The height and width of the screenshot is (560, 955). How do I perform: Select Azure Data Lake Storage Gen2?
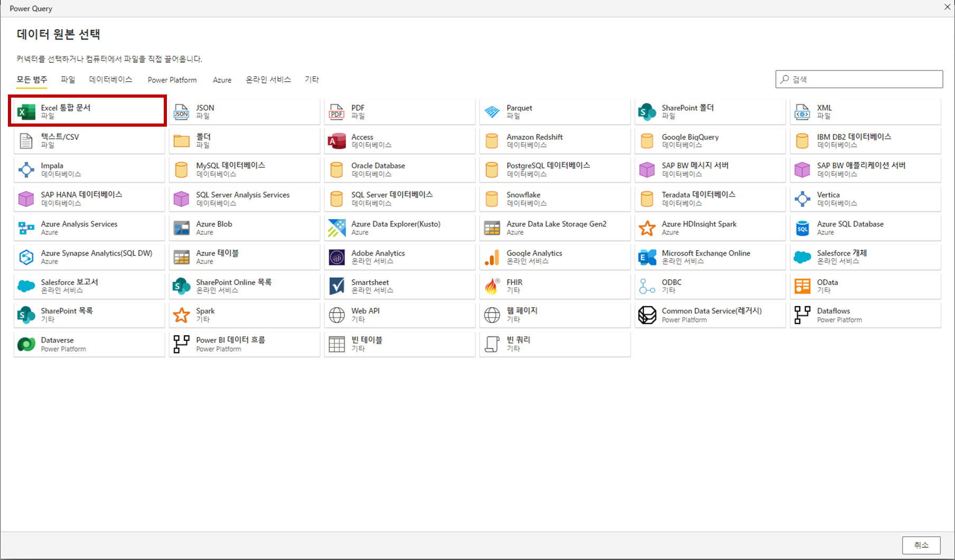point(555,228)
